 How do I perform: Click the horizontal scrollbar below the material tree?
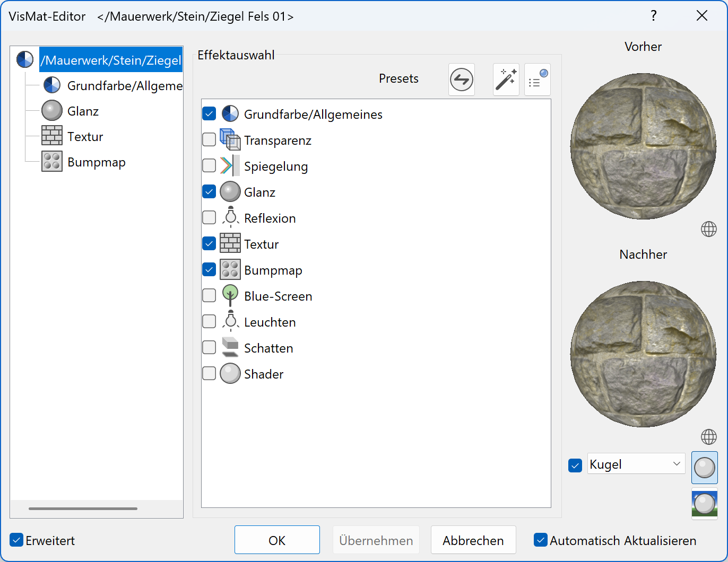coord(82,508)
